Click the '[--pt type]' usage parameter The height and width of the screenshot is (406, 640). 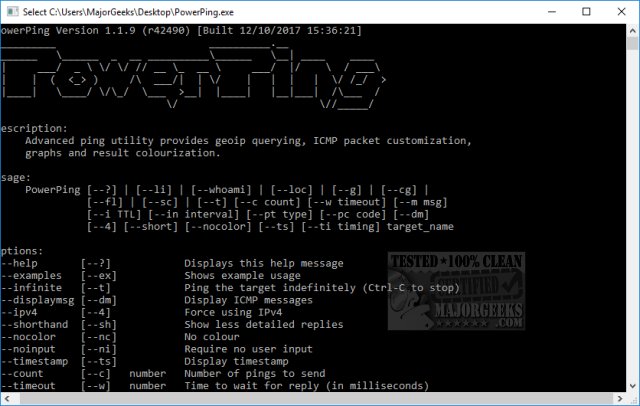(280, 214)
